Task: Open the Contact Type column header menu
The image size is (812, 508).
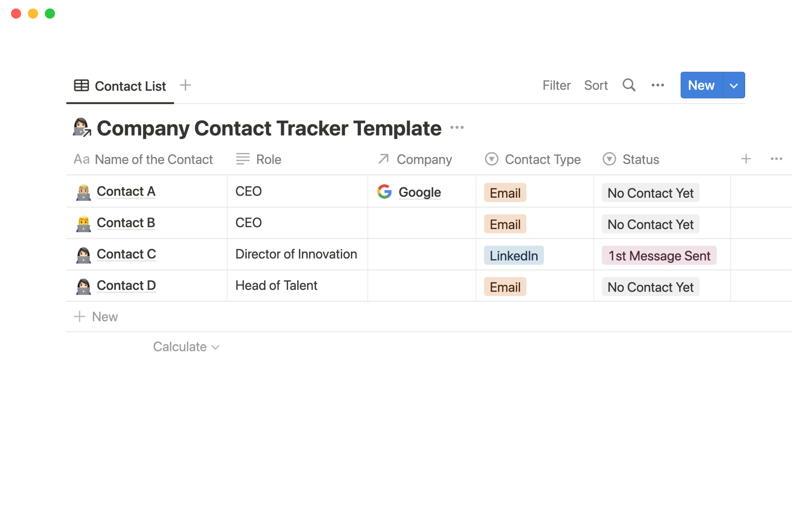Action: [x=533, y=160]
